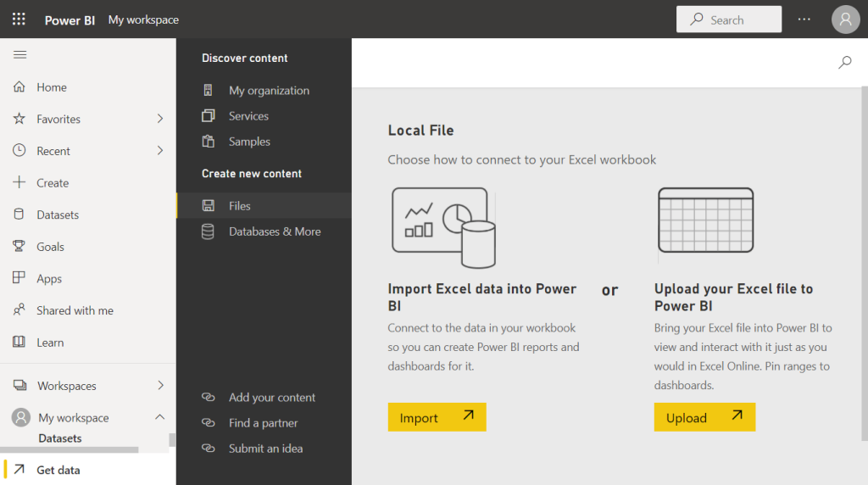The image size is (868, 485).
Task: Open the app launcher waffle icon
Action: [19, 20]
